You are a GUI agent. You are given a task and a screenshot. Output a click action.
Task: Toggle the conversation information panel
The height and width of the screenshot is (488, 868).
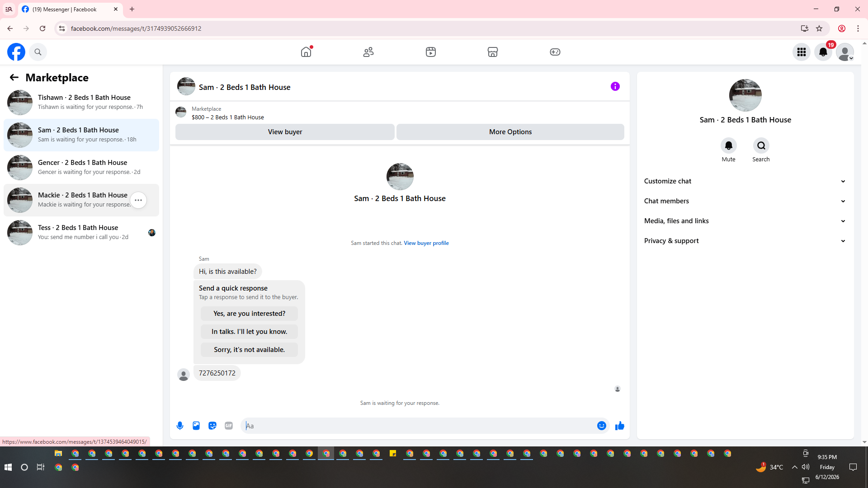[x=615, y=86]
